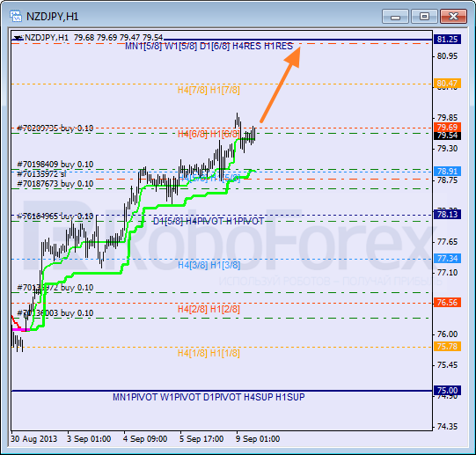Select order #70198409 buy 0.10 label
Screen dimensions: 476x455
coord(55,165)
